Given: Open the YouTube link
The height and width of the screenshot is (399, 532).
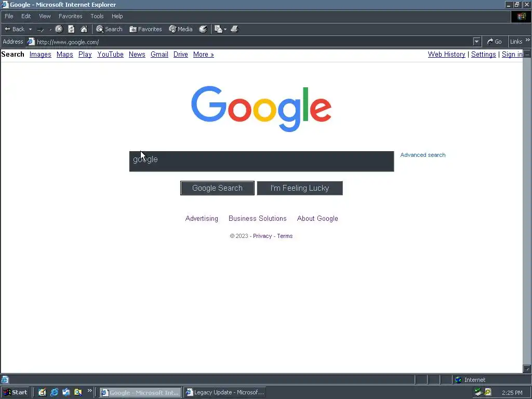Looking at the screenshot, I should [x=110, y=54].
